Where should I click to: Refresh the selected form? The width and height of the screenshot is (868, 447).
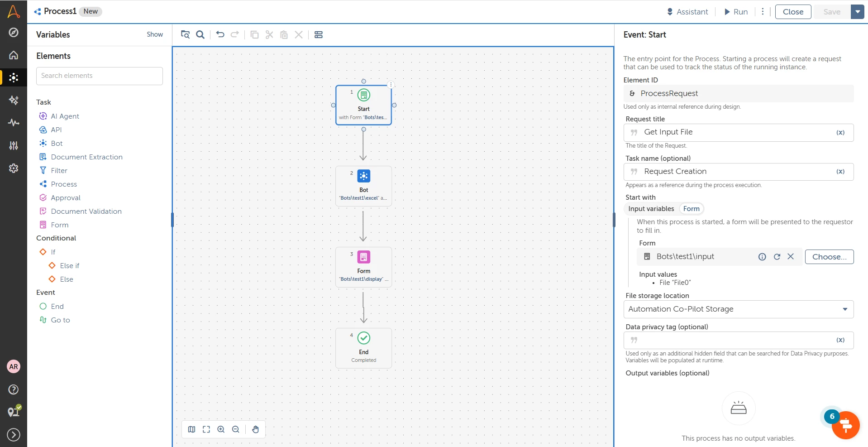777,257
